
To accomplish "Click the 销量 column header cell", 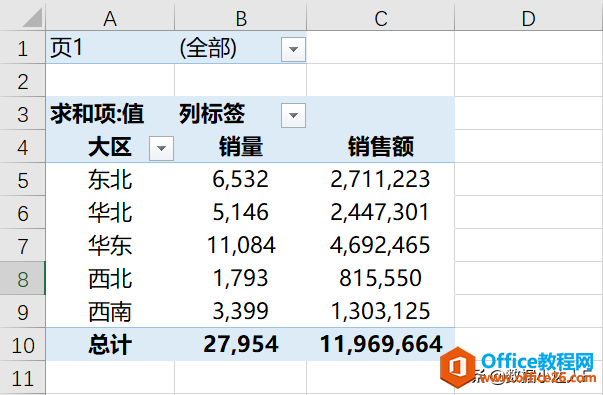I will click(241, 147).
